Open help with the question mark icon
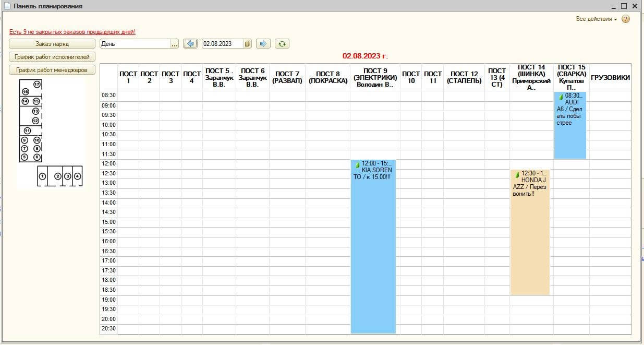 click(626, 19)
